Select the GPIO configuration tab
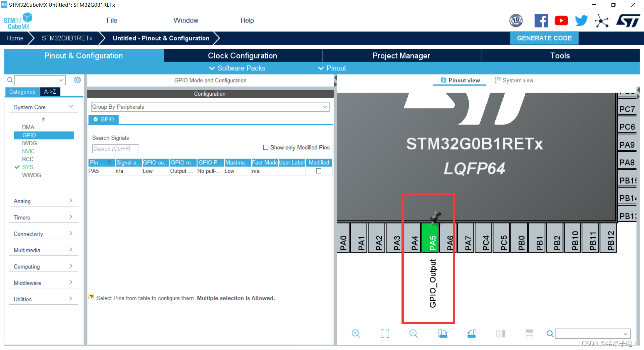The width and height of the screenshot is (644, 350). click(x=104, y=119)
